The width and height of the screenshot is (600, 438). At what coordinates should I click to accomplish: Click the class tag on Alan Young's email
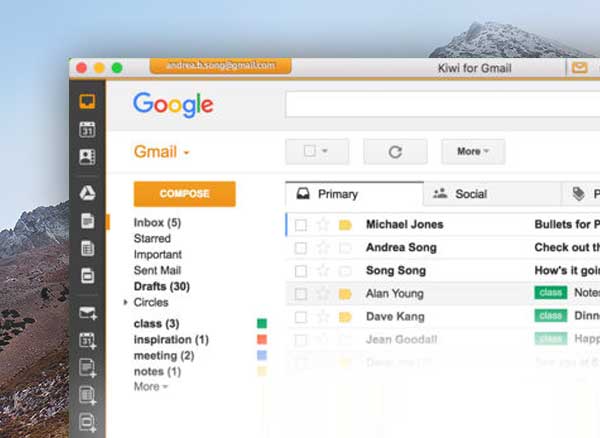(551, 293)
